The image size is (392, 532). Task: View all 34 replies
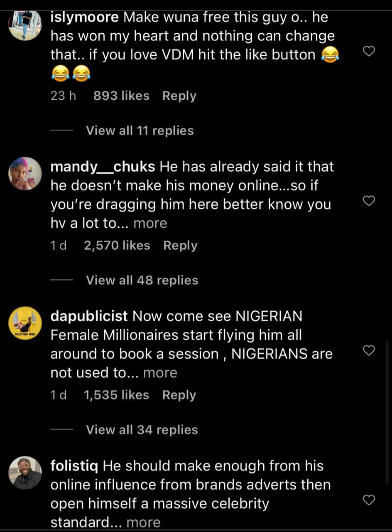point(142,430)
